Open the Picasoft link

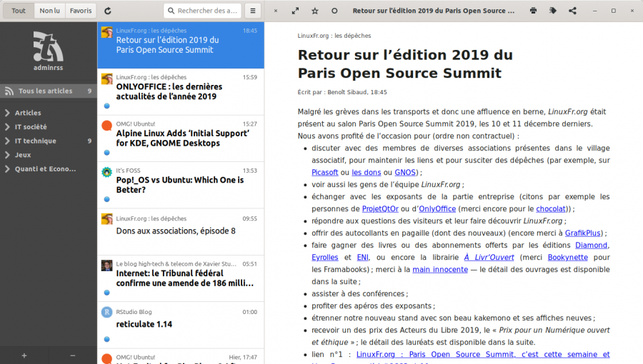[x=325, y=173]
